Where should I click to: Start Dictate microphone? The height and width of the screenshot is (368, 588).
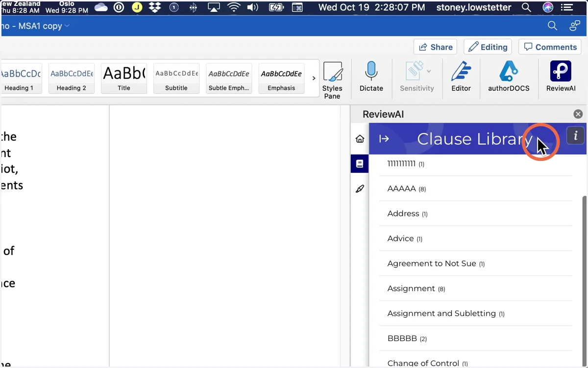point(371,77)
